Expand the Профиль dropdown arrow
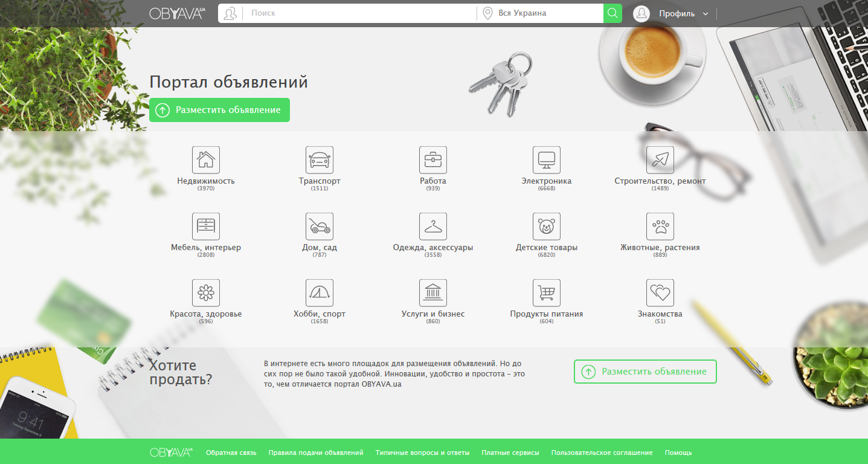Viewport: 868px width, 464px height. pos(706,14)
